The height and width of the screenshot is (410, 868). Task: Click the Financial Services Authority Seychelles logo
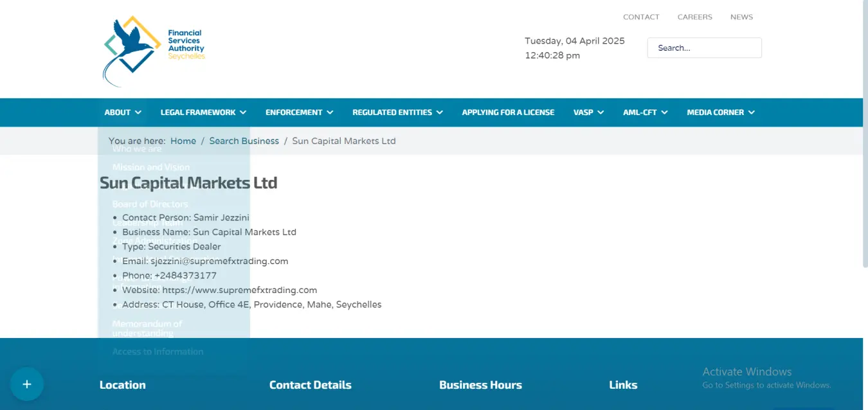(x=154, y=50)
